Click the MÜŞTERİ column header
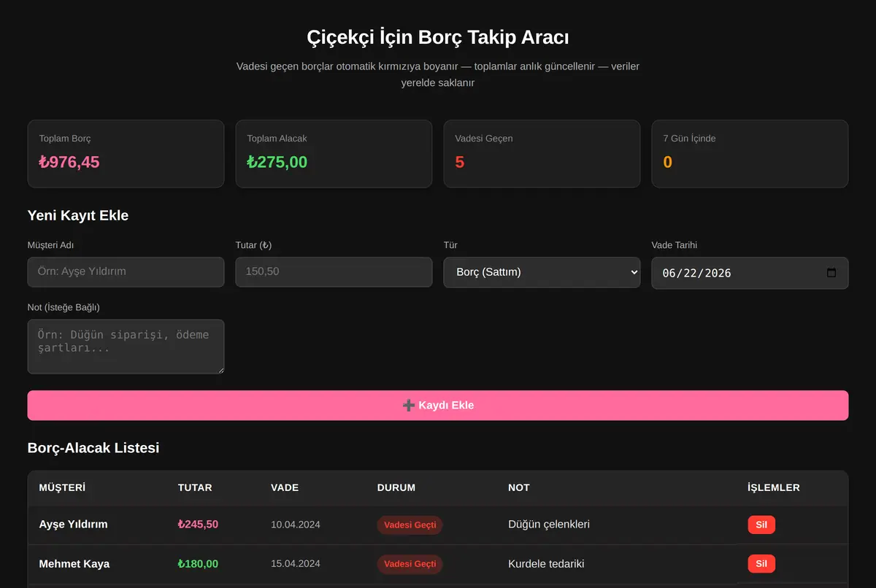 (62, 487)
